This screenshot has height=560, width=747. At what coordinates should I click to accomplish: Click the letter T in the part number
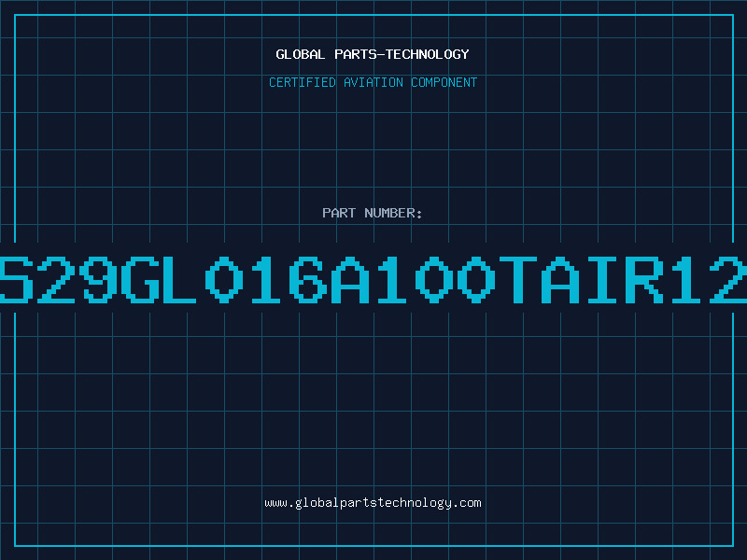pyautogui.click(x=518, y=279)
